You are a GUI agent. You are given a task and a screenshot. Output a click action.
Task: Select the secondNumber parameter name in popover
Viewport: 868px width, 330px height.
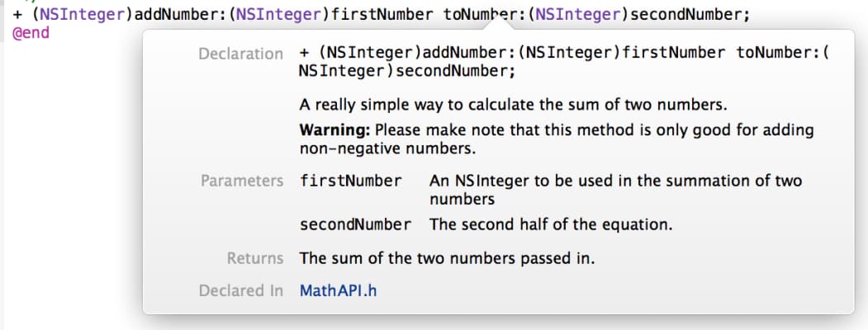click(354, 224)
